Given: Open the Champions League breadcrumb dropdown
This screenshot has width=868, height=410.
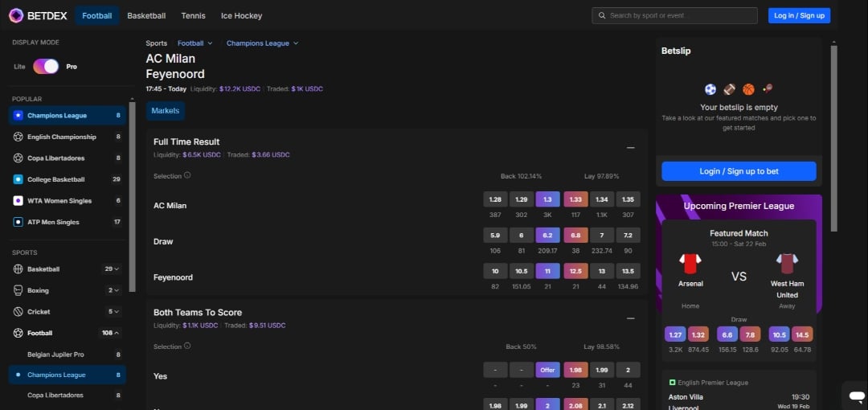Looking at the screenshot, I should point(262,43).
